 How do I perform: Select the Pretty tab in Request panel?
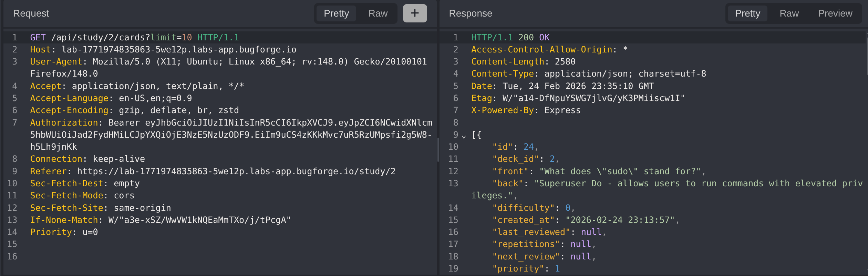[336, 13]
